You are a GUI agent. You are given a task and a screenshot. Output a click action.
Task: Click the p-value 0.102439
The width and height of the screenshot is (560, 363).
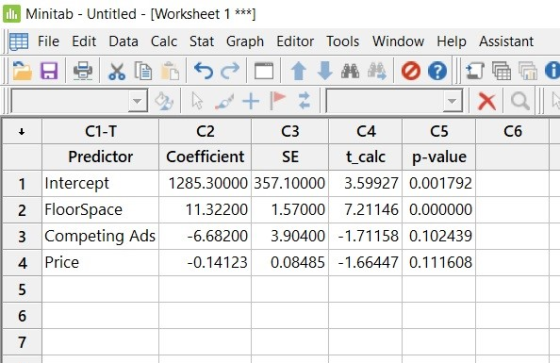point(439,236)
